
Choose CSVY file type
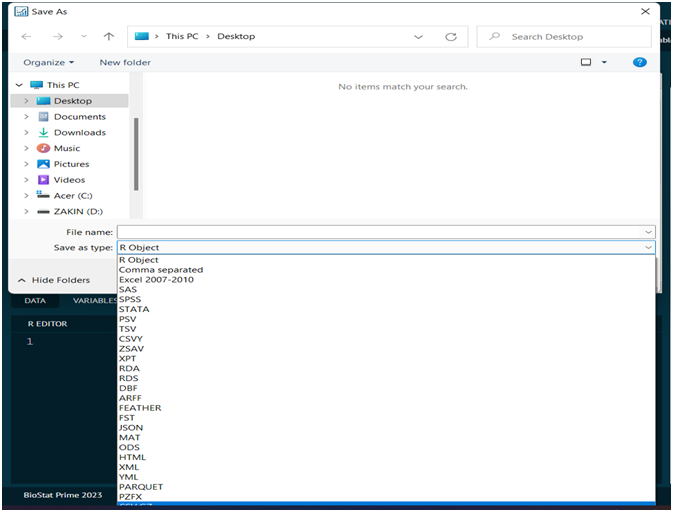coord(386,339)
